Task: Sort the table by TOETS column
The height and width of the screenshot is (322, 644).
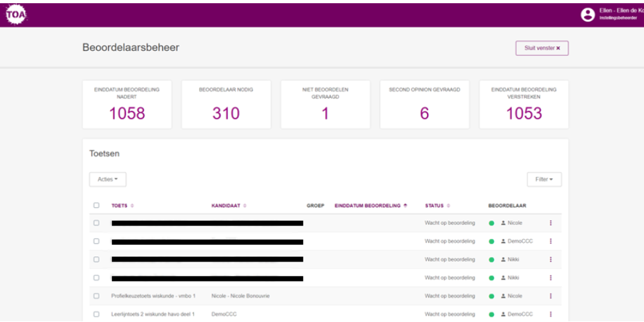Action: pos(120,206)
